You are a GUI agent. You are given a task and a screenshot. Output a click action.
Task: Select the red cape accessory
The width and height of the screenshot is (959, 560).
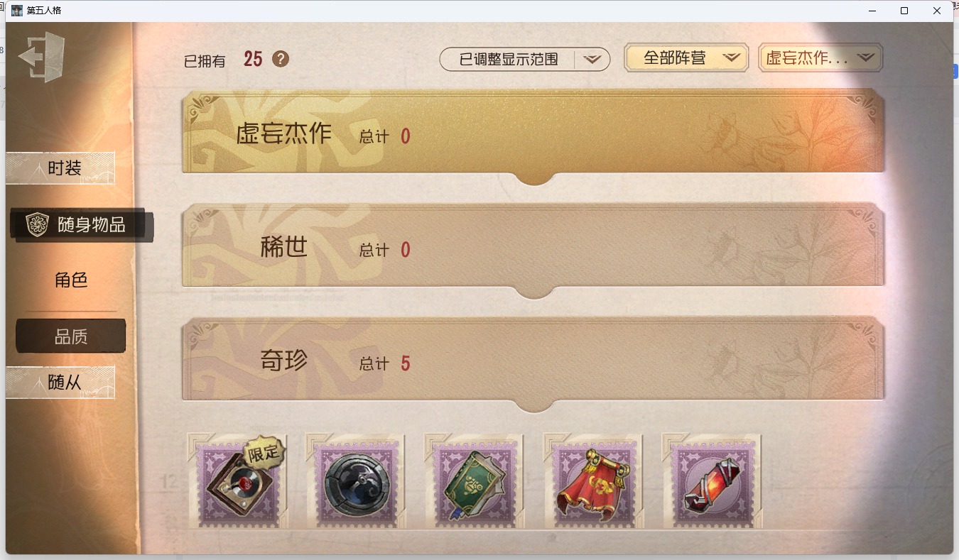593,482
